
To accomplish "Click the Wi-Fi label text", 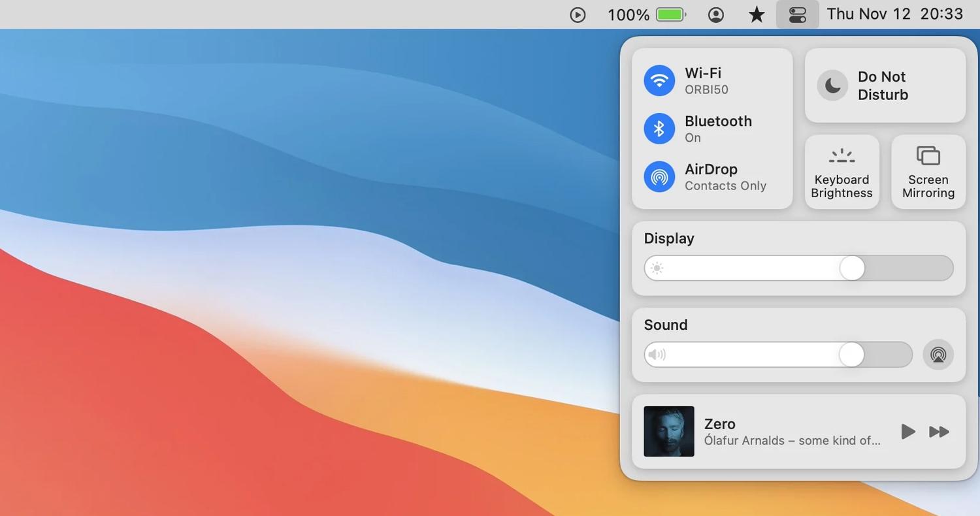I will 703,73.
